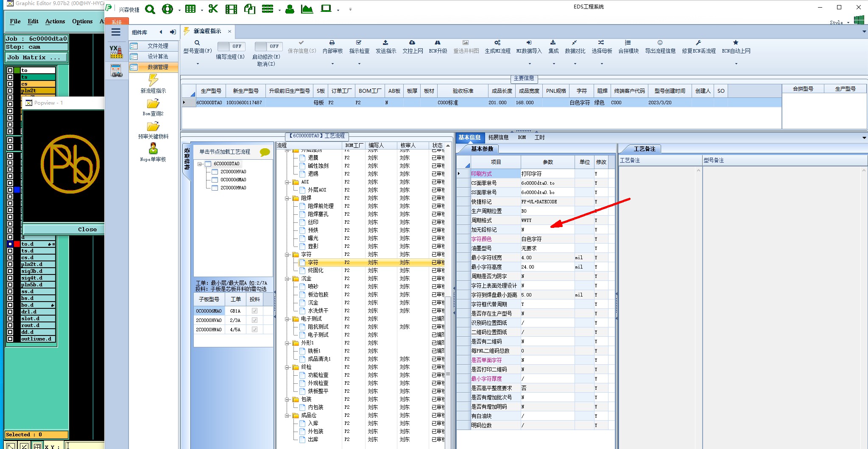Click the green grid table icon

(x=190, y=9)
